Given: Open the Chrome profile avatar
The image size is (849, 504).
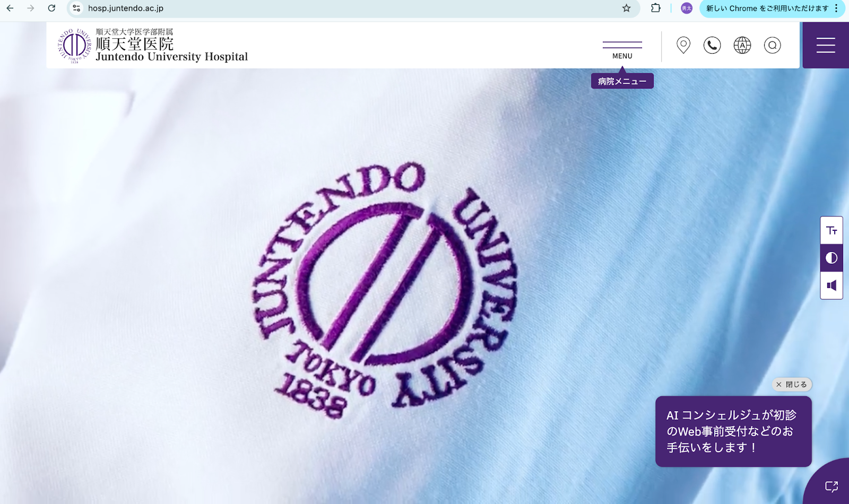Looking at the screenshot, I should [x=687, y=8].
